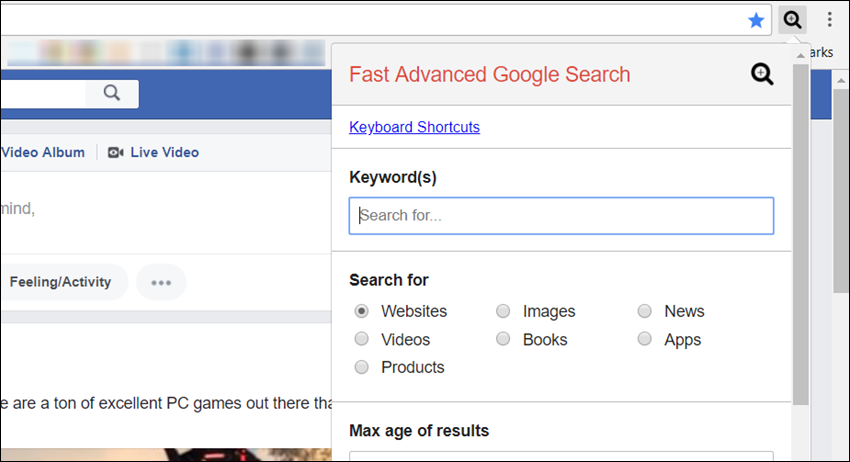
Task: Focus the Keyword(s) search input field
Action: click(x=561, y=215)
